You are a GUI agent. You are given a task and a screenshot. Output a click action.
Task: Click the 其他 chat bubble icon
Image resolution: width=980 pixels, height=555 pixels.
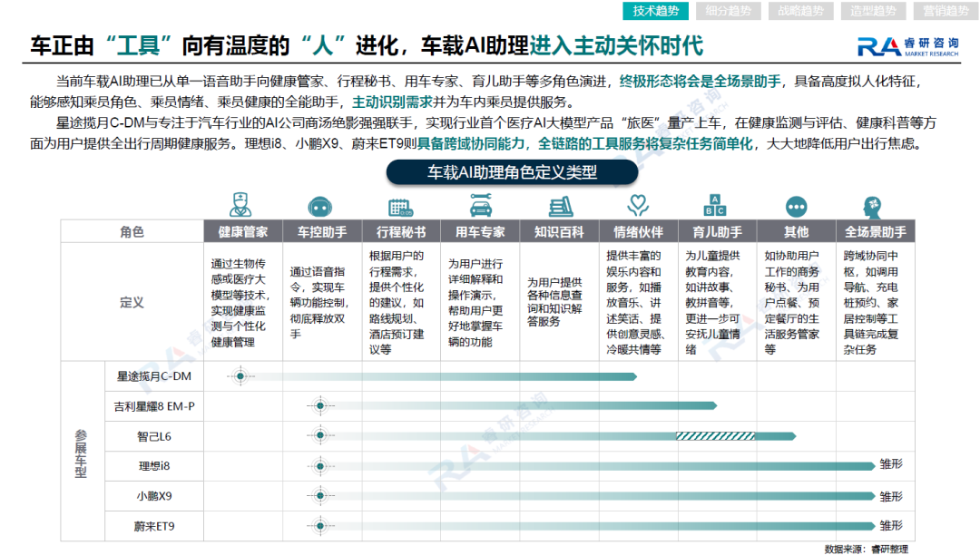pos(796,207)
